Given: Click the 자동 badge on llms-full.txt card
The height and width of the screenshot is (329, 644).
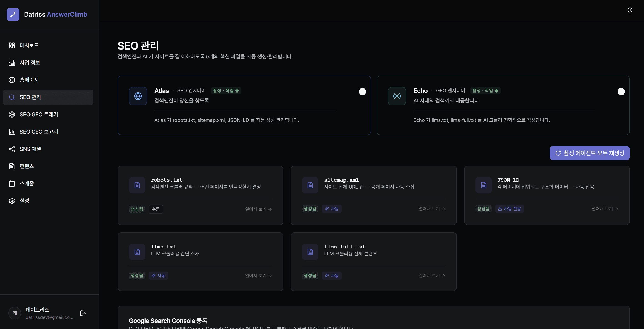Looking at the screenshot, I should [x=332, y=276].
